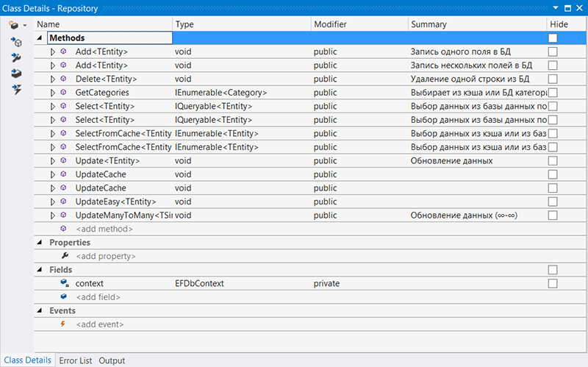Screen dimensions: 588x367
Task: Select the UpdateEasy<TEntity> method name
Action: point(115,202)
